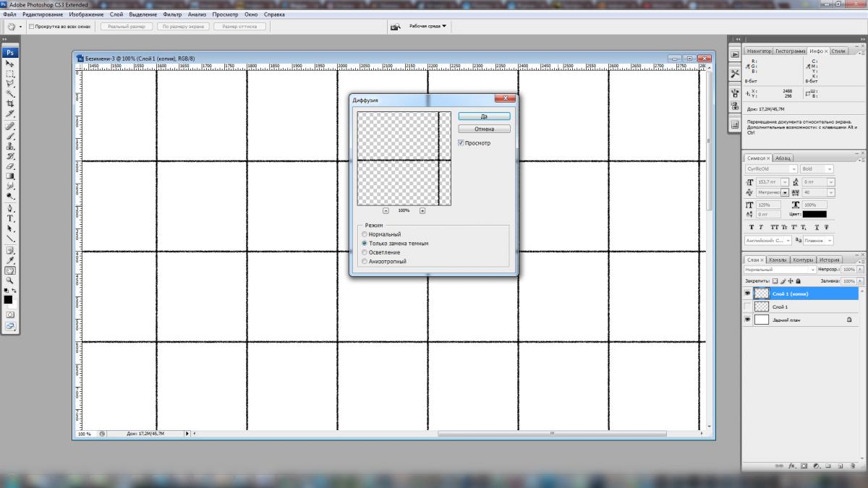Select the Eraser tool
This screenshot has width=868, height=488.
[10, 166]
